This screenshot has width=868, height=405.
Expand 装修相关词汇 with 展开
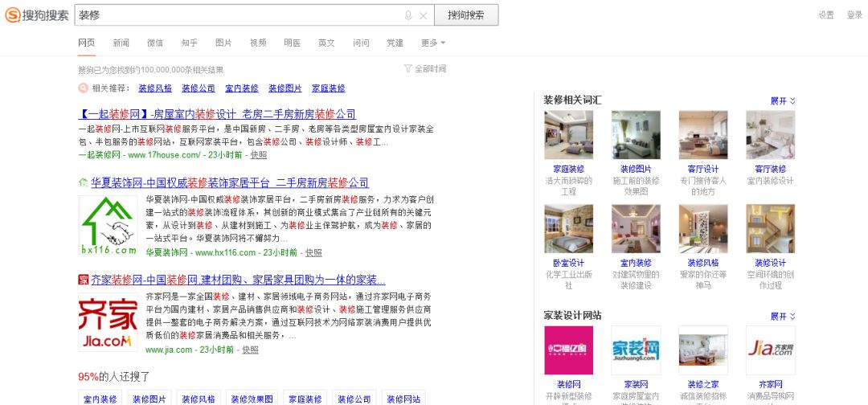tap(783, 100)
